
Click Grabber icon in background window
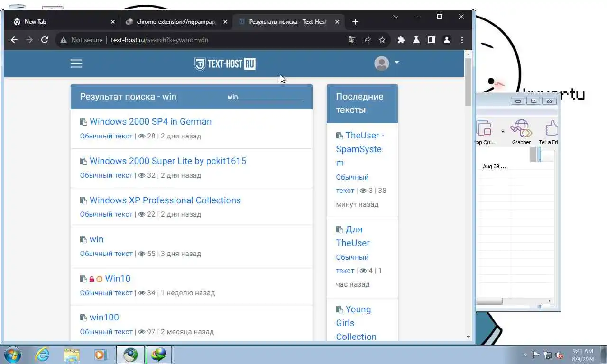tap(521, 132)
